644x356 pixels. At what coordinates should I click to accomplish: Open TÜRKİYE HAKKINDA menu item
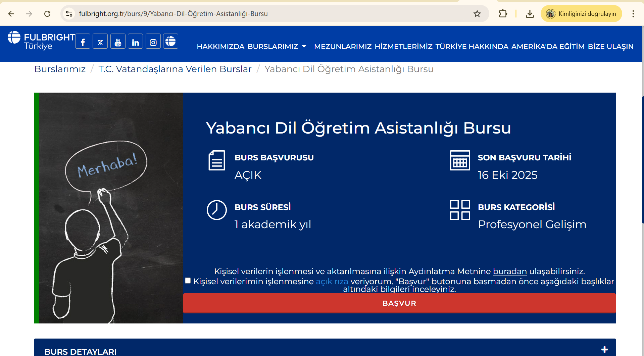(472, 47)
